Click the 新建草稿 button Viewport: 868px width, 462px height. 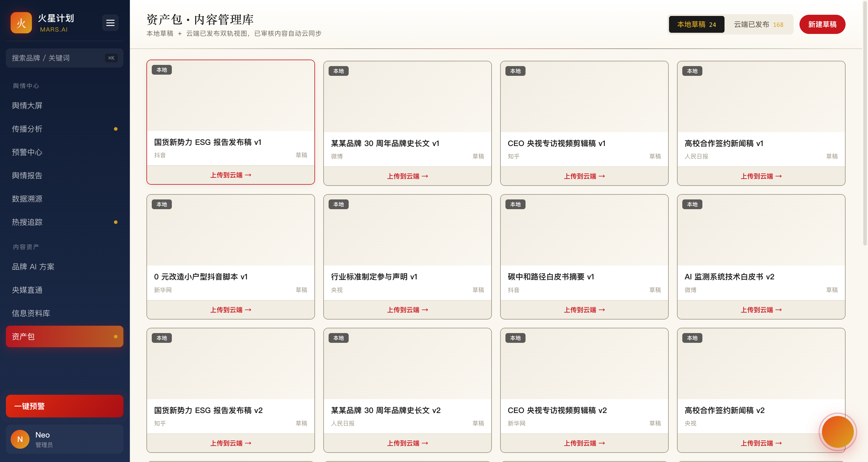tap(822, 24)
